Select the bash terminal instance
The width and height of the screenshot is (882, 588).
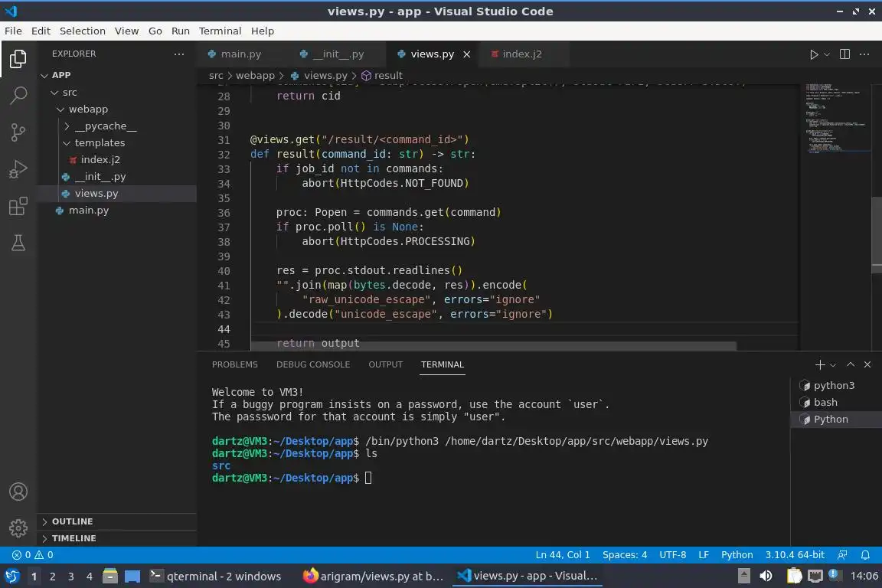pos(836,402)
